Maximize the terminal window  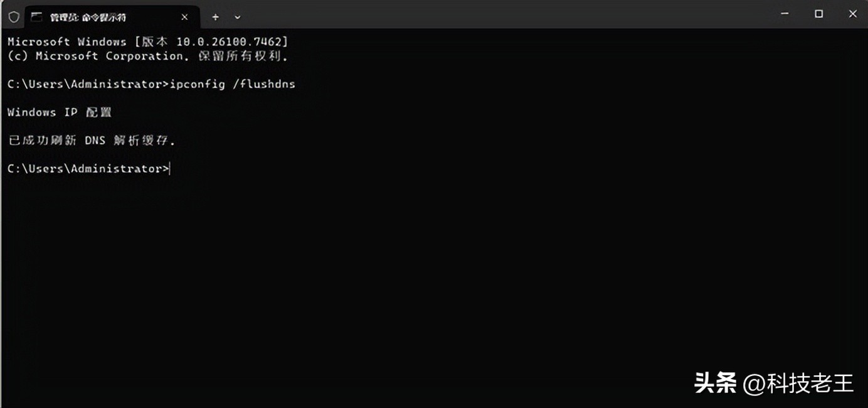[818, 14]
